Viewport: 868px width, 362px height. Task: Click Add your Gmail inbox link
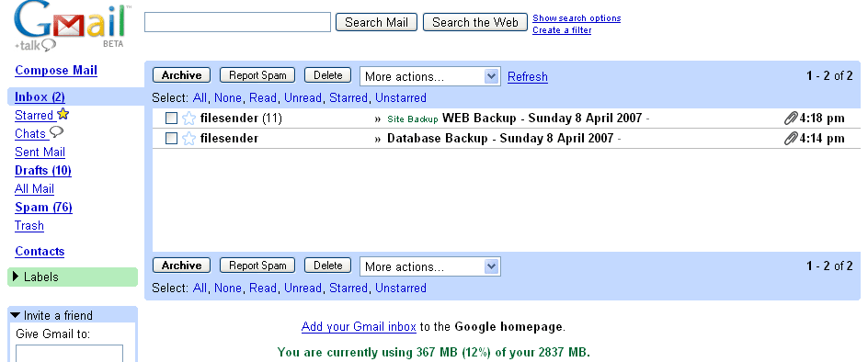pos(359,326)
